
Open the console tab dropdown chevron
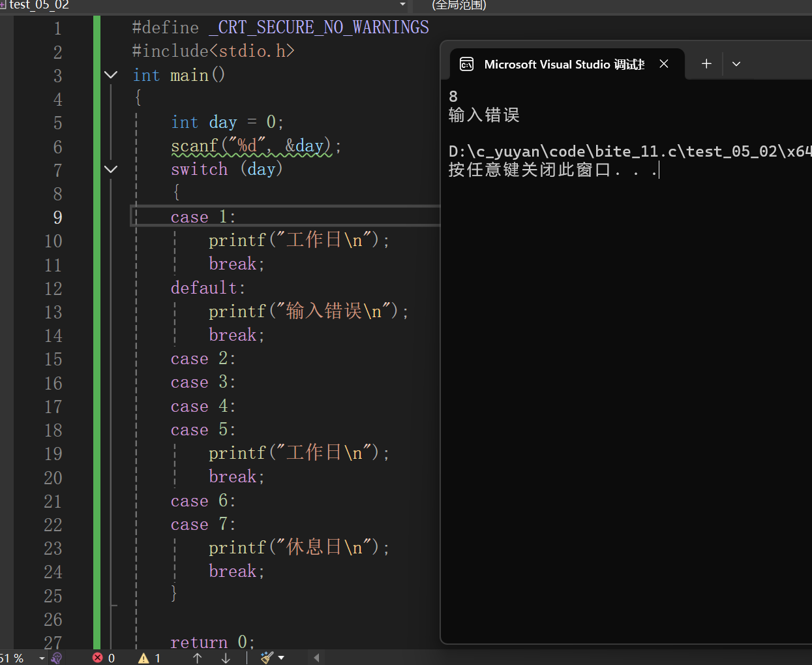(x=736, y=64)
